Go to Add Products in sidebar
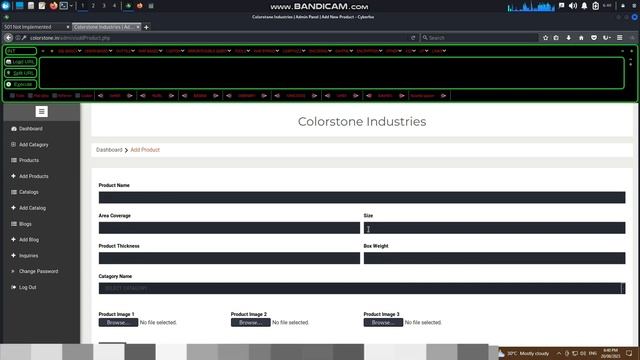The image size is (640, 360). [30, 176]
